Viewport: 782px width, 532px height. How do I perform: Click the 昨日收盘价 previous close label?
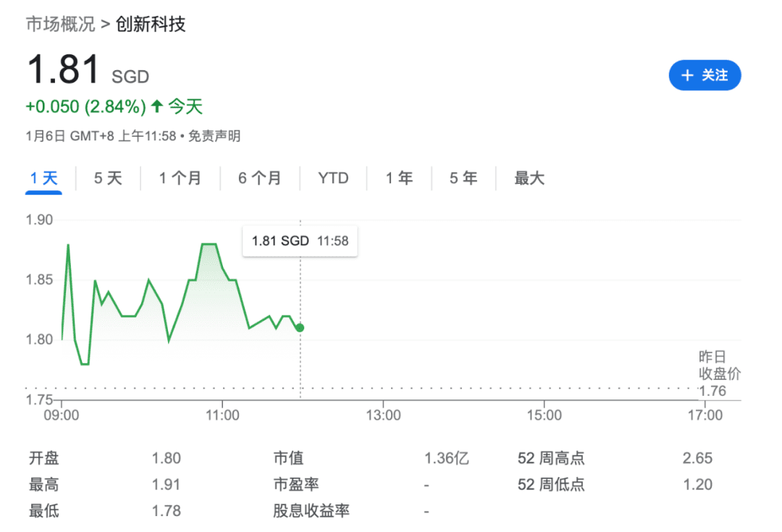click(719, 366)
